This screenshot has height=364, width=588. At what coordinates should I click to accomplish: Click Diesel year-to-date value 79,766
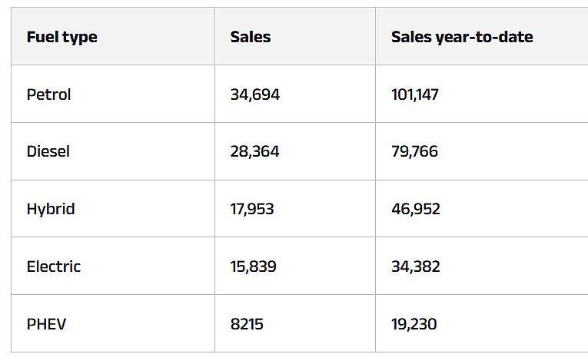[414, 151]
